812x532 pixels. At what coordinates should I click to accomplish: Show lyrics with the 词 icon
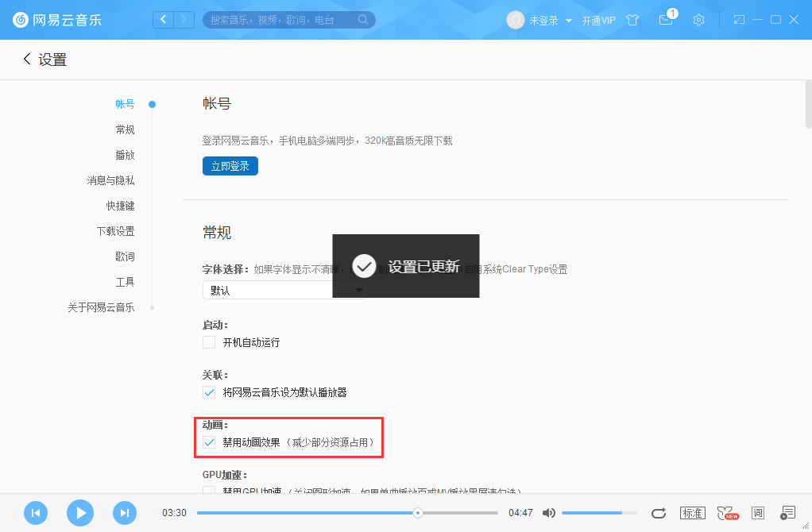tap(757, 513)
